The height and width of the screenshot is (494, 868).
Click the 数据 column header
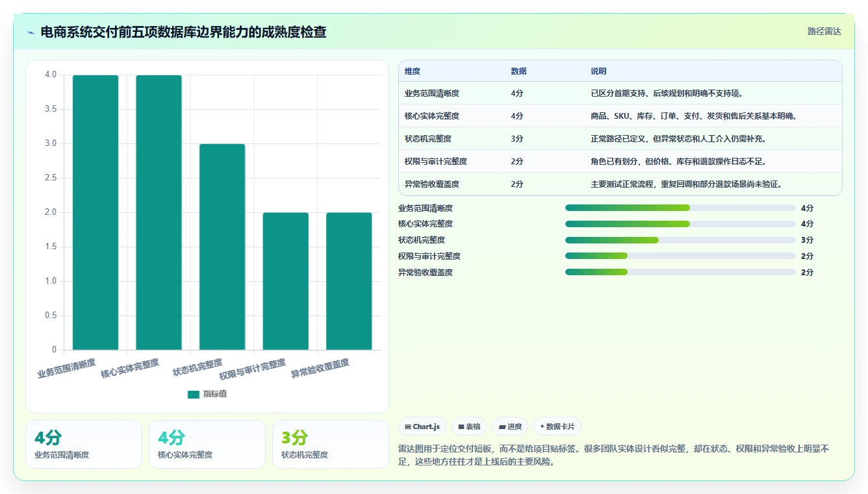tap(519, 71)
